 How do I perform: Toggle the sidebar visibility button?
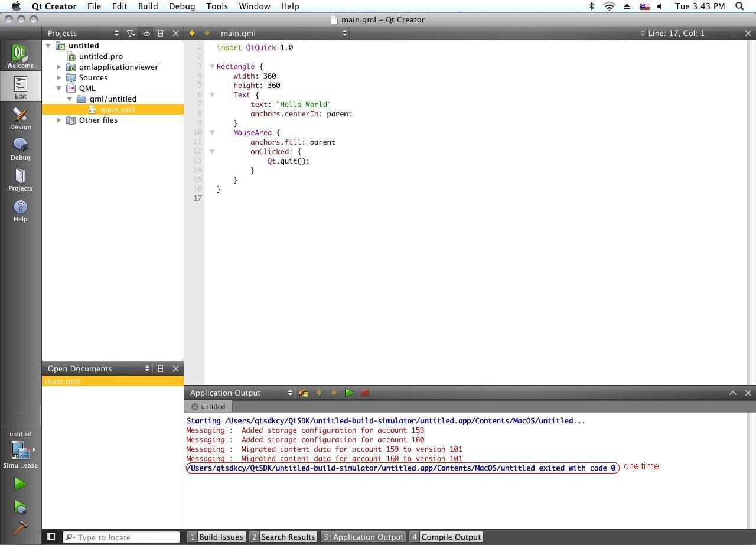tap(51, 537)
